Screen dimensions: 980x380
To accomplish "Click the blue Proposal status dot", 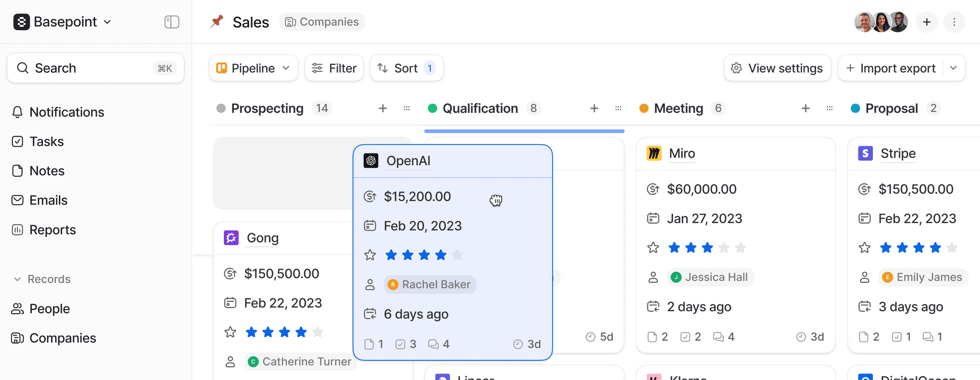I will (x=856, y=109).
